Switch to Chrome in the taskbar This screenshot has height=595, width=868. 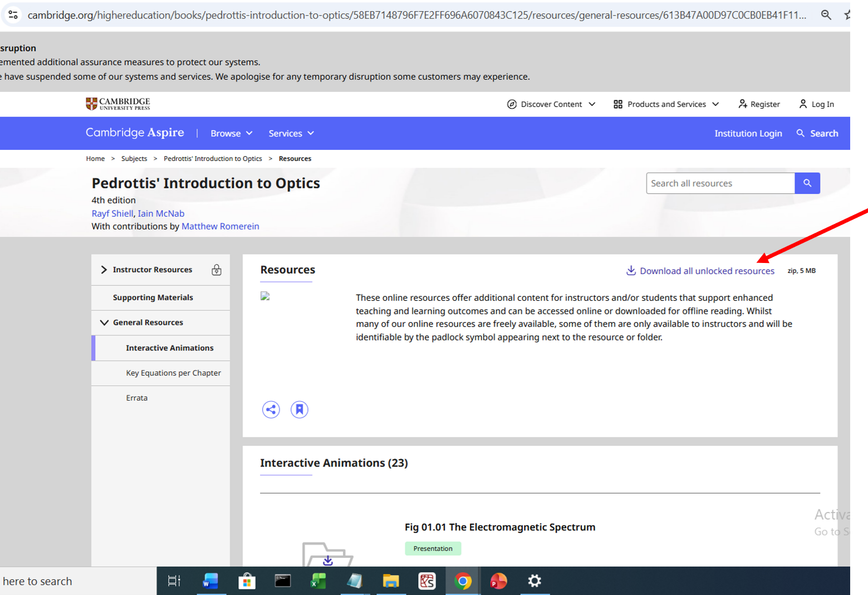(x=463, y=581)
